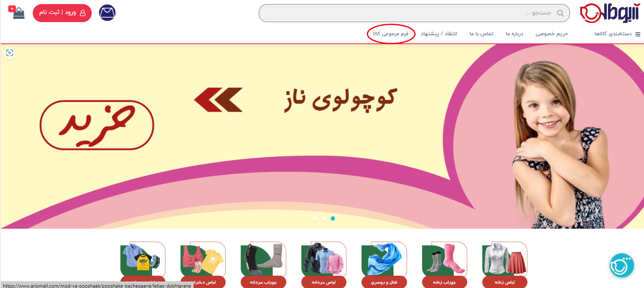Select the active blue carousel dot

[x=333, y=218]
